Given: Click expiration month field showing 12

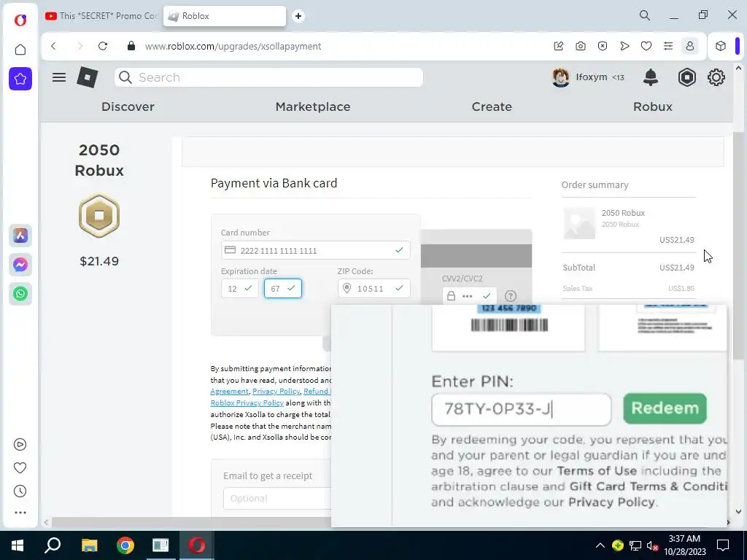Looking at the screenshot, I should tap(239, 289).
